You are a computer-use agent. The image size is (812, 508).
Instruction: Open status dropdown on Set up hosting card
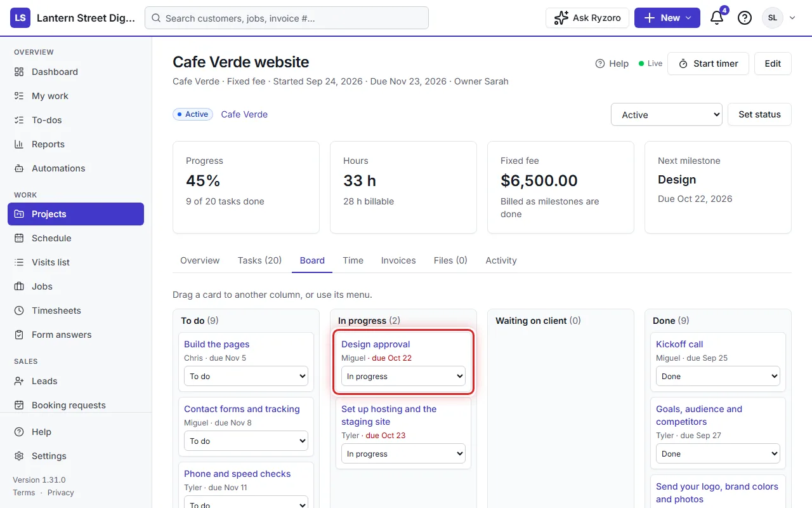click(x=403, y=453)
